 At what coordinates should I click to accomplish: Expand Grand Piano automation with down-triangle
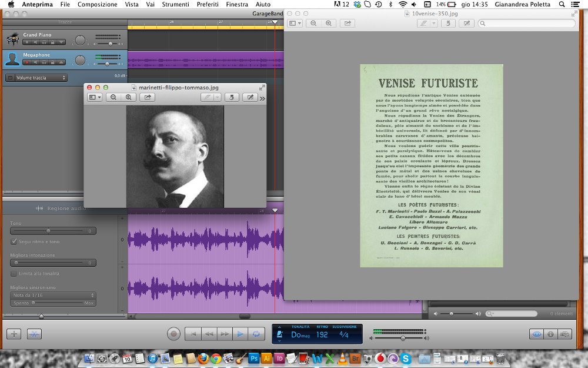[x=61, y=42]
